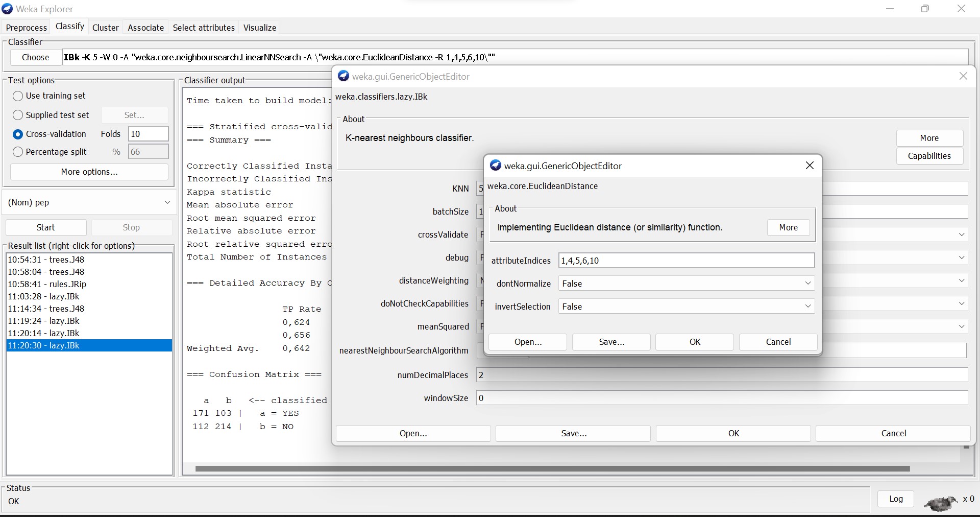Open the (Nom) pep class attribute dropdown
Screen dimensions: 980x517
click(x=89, y=203)
